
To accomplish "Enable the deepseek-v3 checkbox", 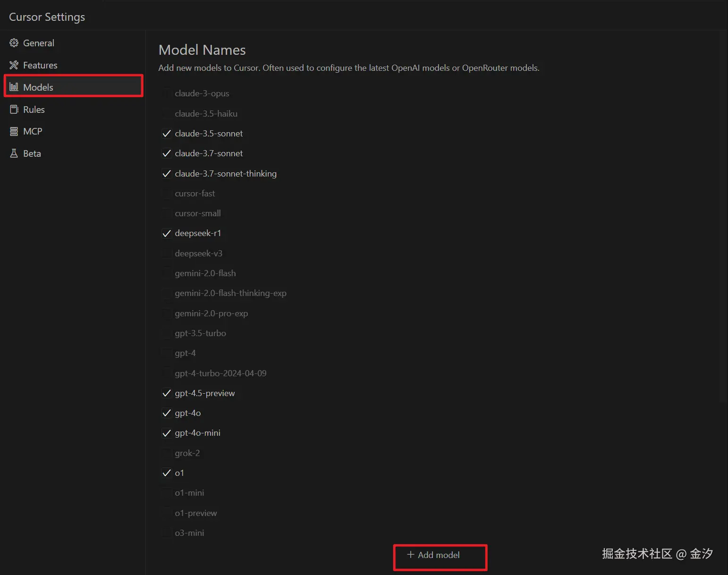I will pyautogui.click(x=167, y=254).
